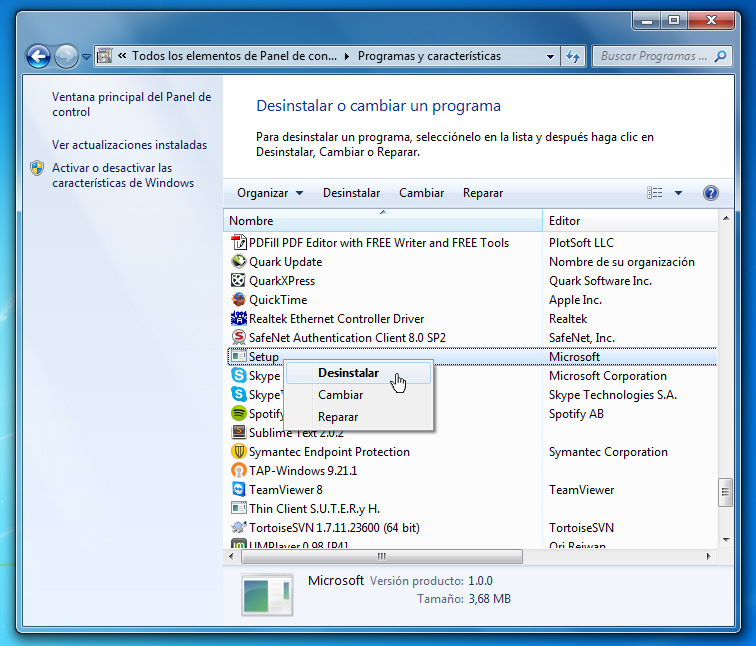Open help with the question mark icon
Image resolution: width=756 pixels, height=646 pixels.
[711, 193]
